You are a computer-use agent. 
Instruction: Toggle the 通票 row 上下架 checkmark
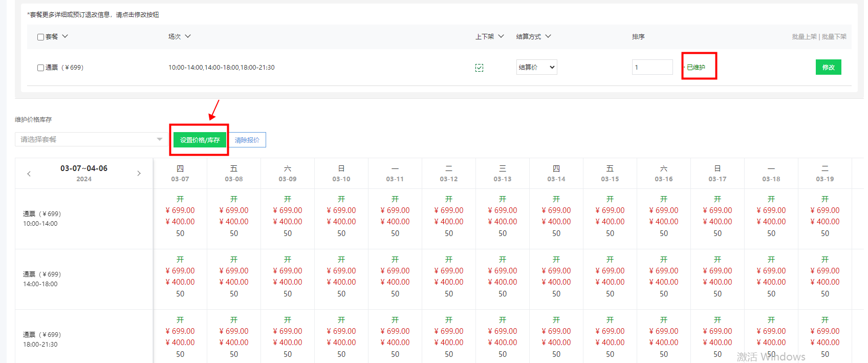click(x=479, y=68)
